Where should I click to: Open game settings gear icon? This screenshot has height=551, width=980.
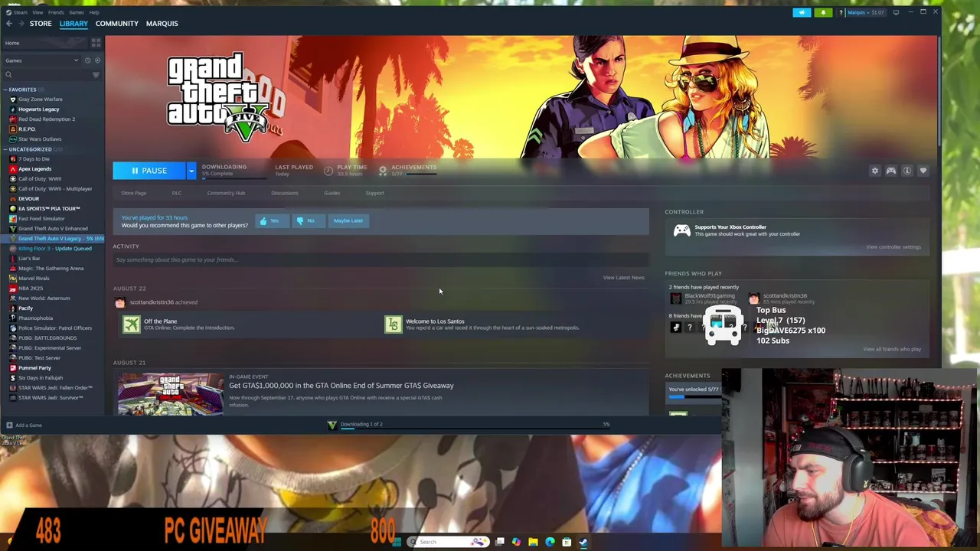[874, 171]
